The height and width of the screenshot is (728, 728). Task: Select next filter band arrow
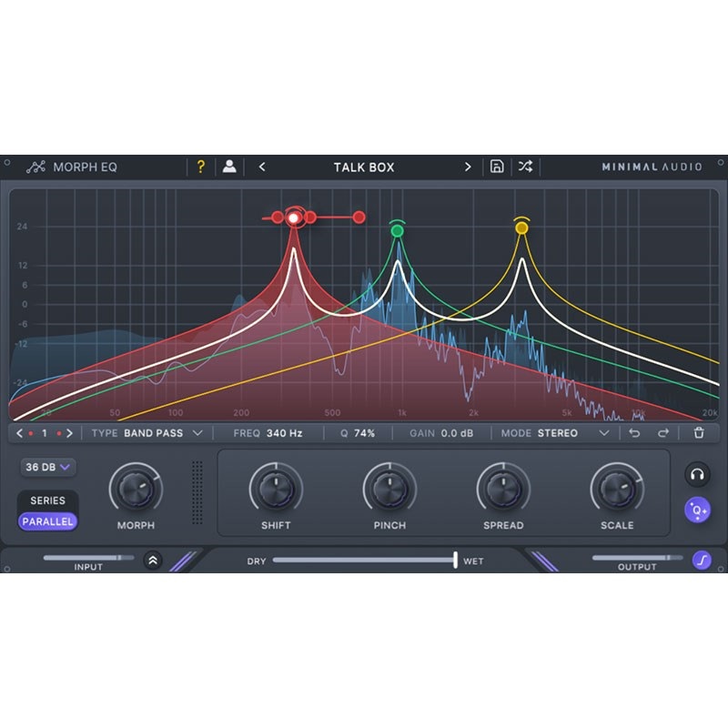70,433
